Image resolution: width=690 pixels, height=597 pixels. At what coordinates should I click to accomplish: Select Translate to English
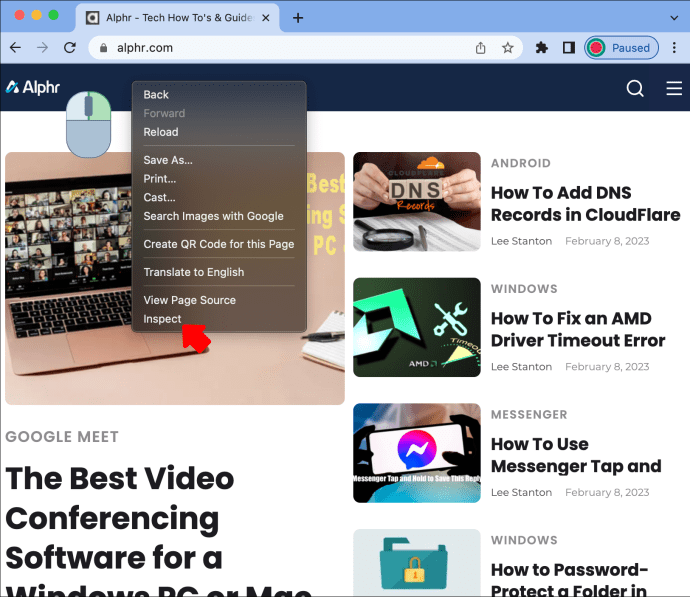[x=219, y=272]
